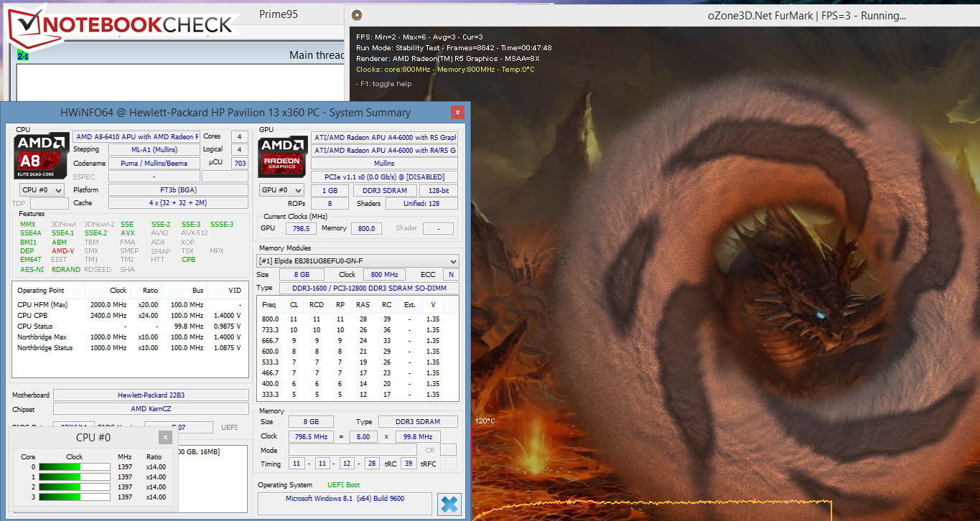Click the FurMark Clocks core:800MHz line
The image size is (980, 521).
[x=445, y=70]
